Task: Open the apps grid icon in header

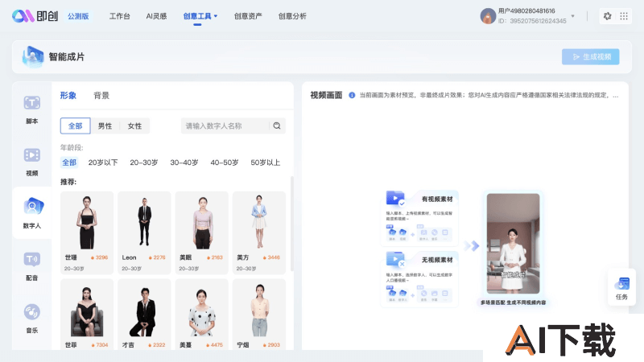Action: pyautogui.click(x=623, y=16)
